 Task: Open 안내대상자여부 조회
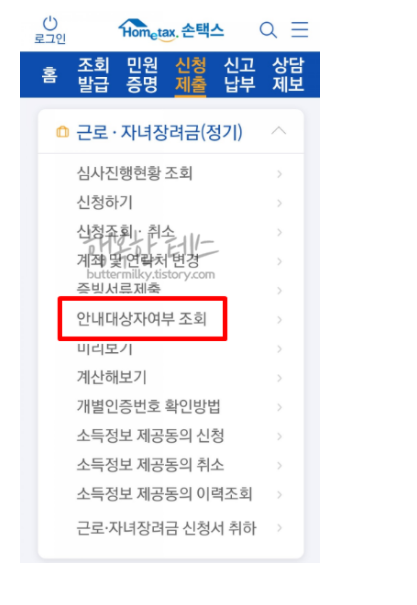[142, 319]
